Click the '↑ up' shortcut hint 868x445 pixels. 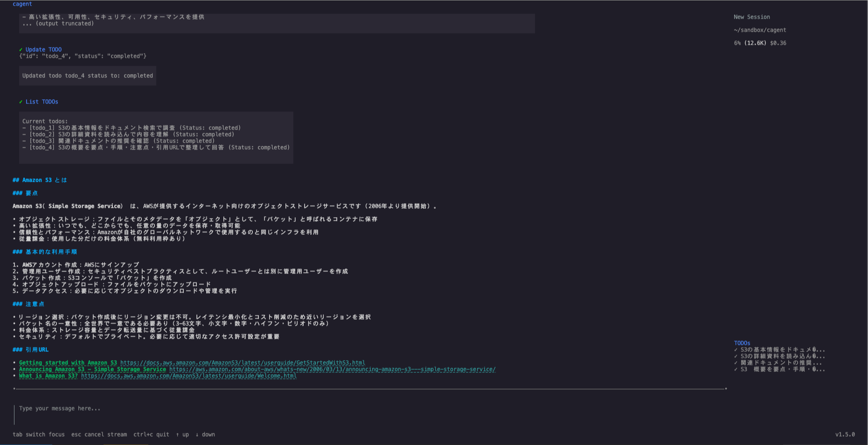pyautogui.click(x=182, y=434)
